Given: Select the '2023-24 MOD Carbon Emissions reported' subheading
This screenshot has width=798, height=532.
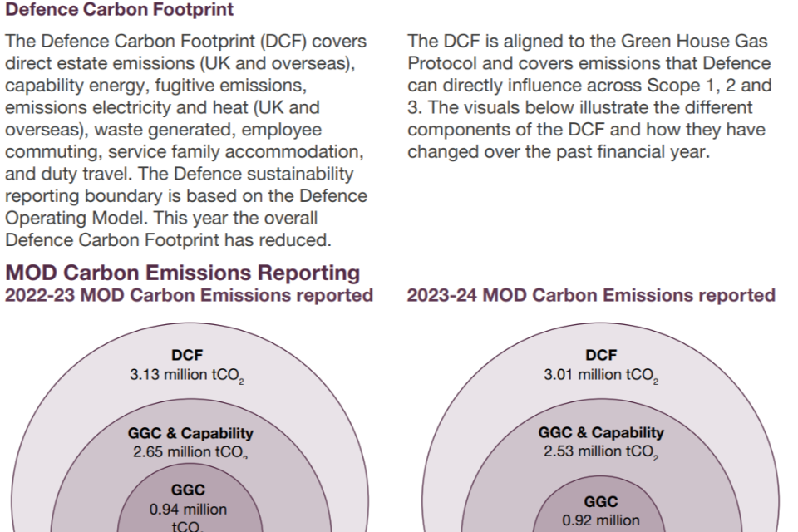Looking at the screenshot, I should coord(591,295).
